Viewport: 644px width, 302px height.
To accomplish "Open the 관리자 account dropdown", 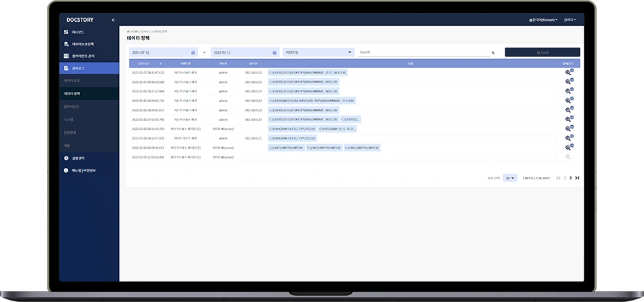I will pyautogui.click(x=570, y=20).
